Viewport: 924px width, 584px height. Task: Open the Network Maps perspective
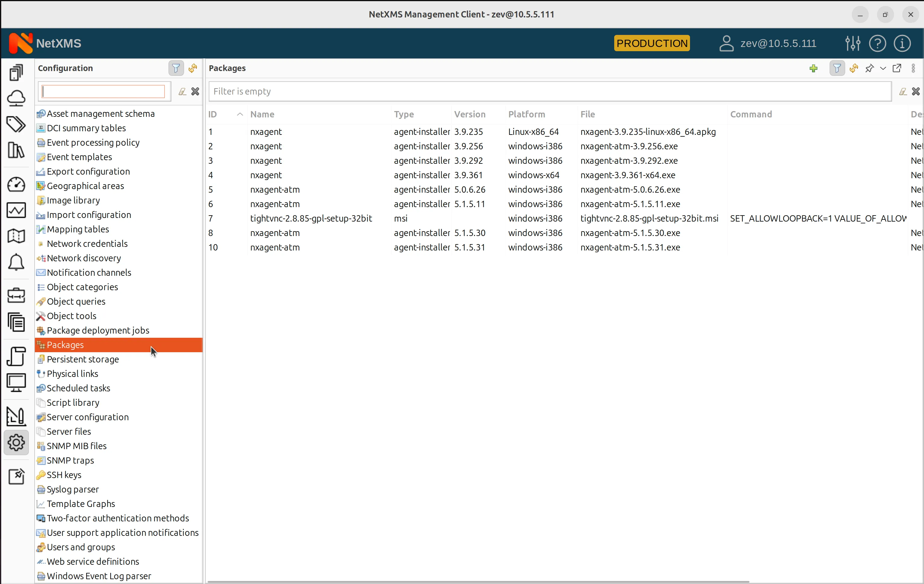(x=16, y=236)
